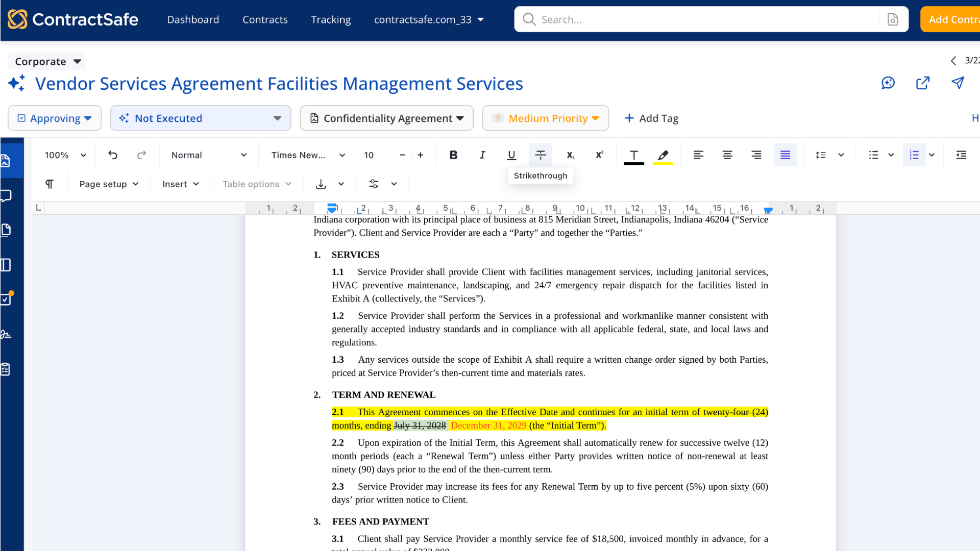Image resolution: width=980 pixels, height=551 pixels.
Task: Open the text color picker
Action: 634,156
